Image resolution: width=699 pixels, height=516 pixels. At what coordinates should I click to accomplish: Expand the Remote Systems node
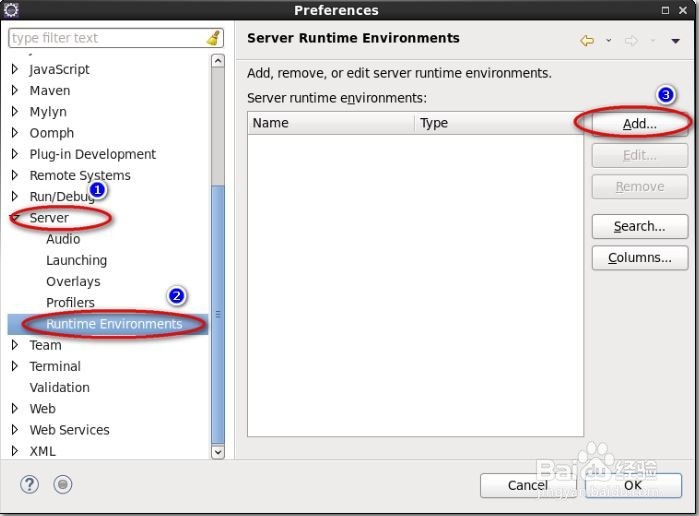15,175
